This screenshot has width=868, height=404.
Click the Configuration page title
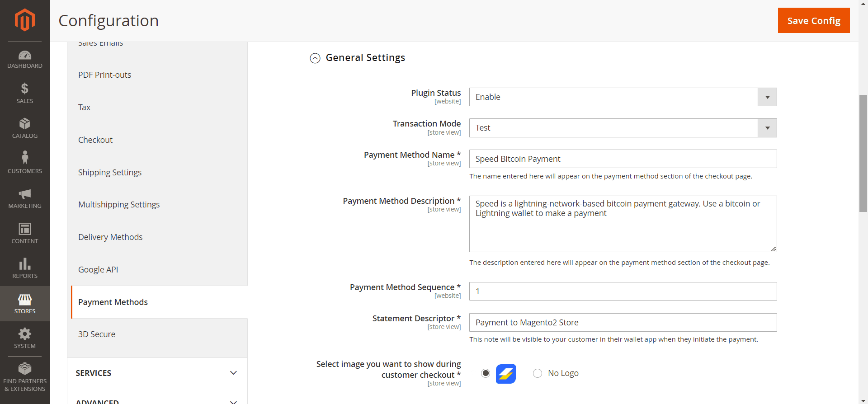pos(108,21)
